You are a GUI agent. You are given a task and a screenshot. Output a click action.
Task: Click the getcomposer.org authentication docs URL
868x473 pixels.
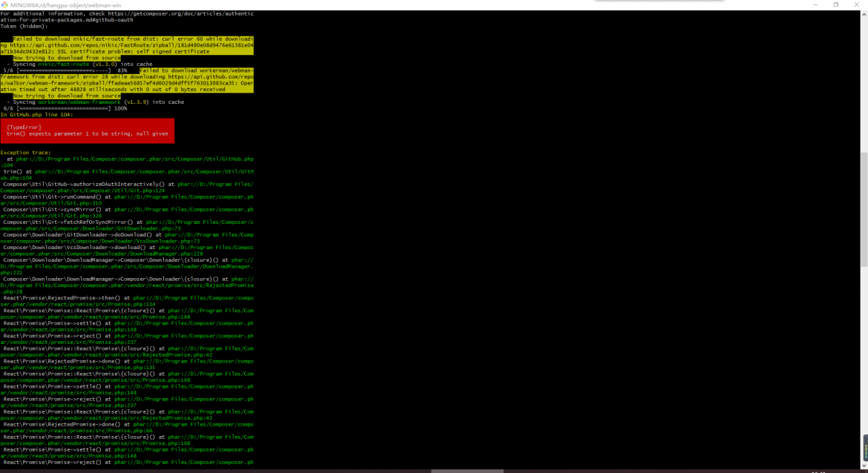pyautogui.click(x=127, y=16)
